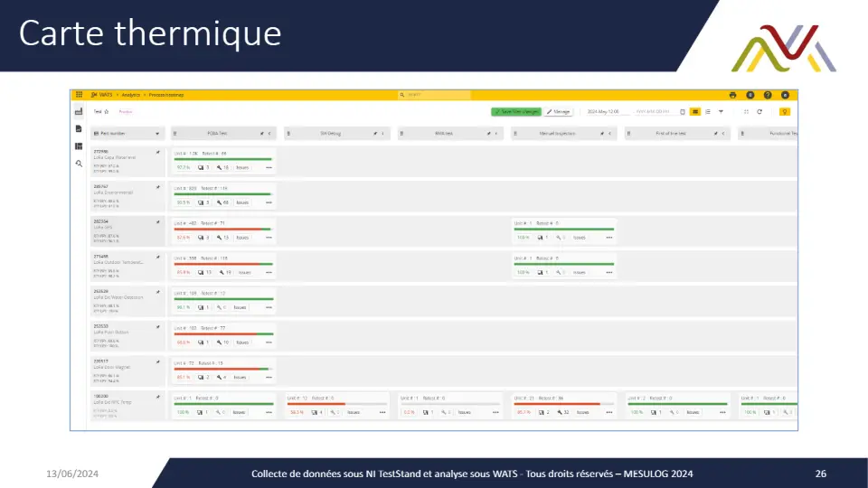
Task: Click the Manage button
Action: pyautogui.click(x=559, y=112)
